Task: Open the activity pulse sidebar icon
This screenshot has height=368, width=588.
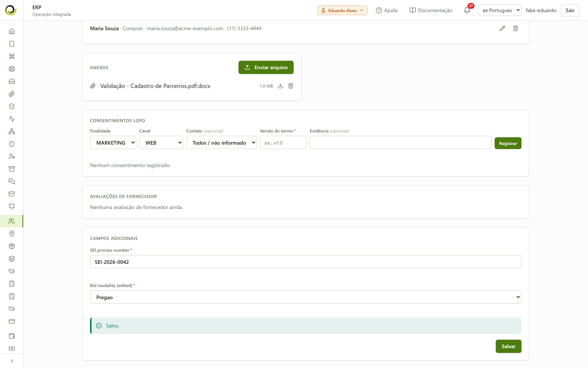Action: 12,119
